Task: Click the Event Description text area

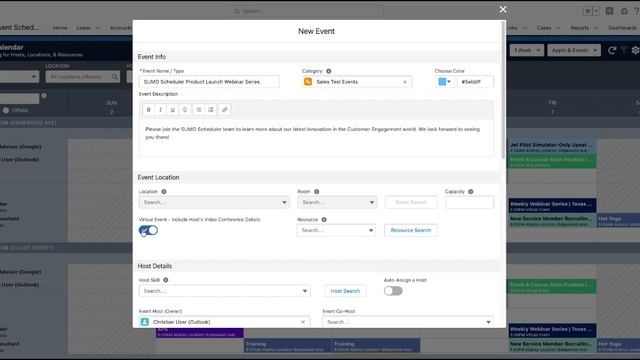Action: pyautogui.click(x=316, y=137)
